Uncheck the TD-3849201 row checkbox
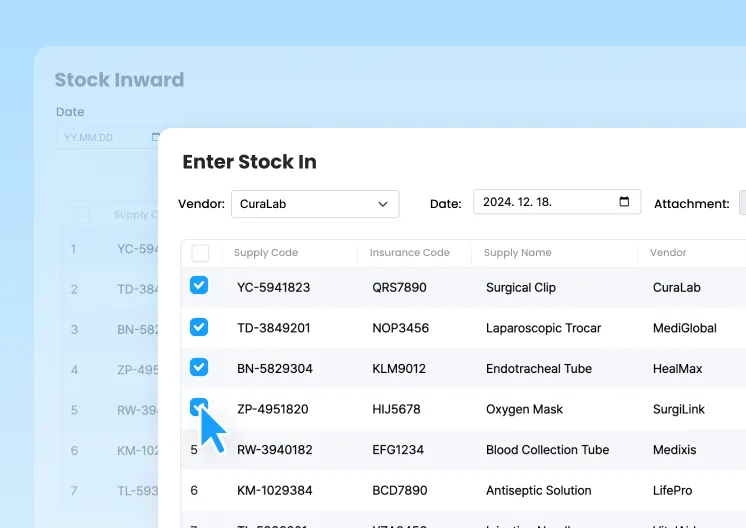 tap(199, 327)
